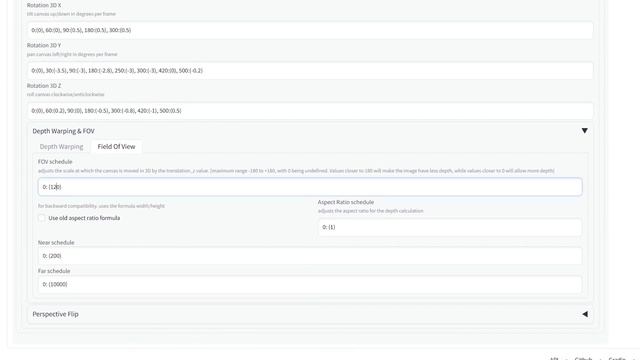Click the Far schedule input field
Viewport: 640px width, 360px height.
point(310,284)
